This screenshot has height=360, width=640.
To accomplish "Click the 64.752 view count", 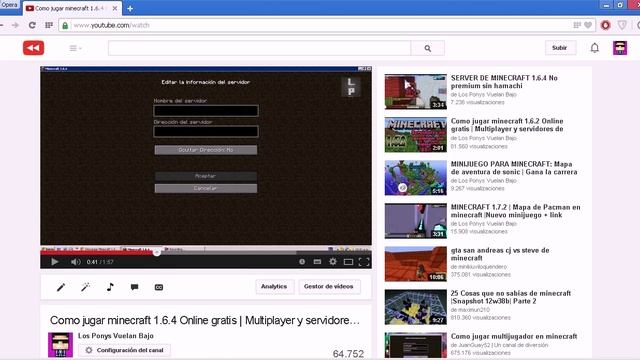I will (348, 354).
